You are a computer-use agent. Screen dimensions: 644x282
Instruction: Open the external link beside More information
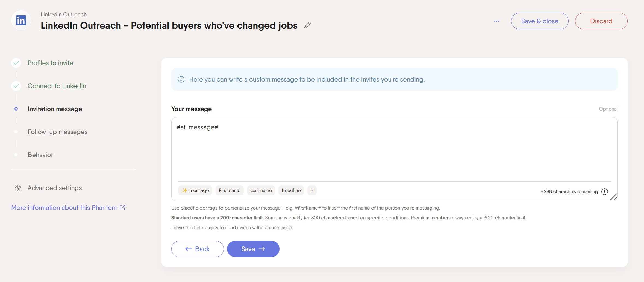pyautogui.click(x=122, y=208)
